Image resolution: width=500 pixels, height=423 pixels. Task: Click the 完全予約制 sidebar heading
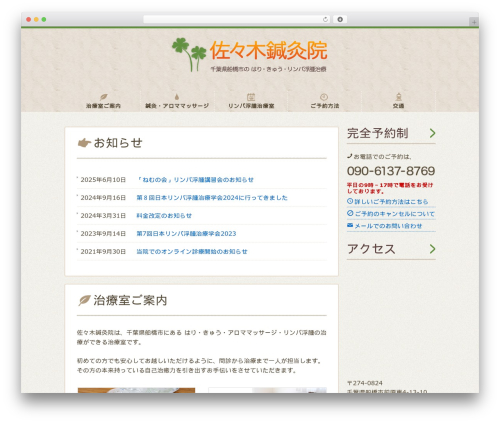point(378,133)
